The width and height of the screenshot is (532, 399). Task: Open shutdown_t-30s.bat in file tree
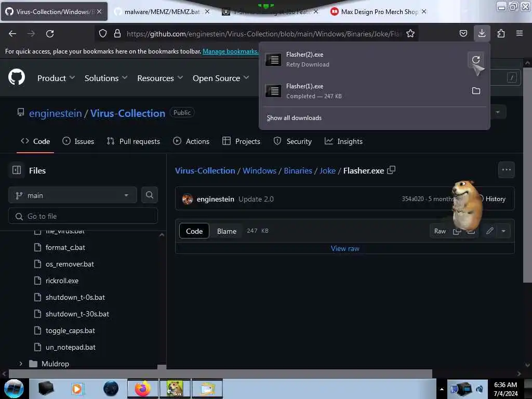77,314
